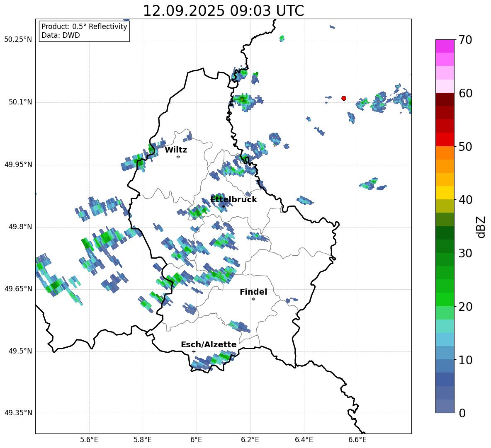Click the 70 colorbar tick label
491x448 pixels.
coord(465,40)
